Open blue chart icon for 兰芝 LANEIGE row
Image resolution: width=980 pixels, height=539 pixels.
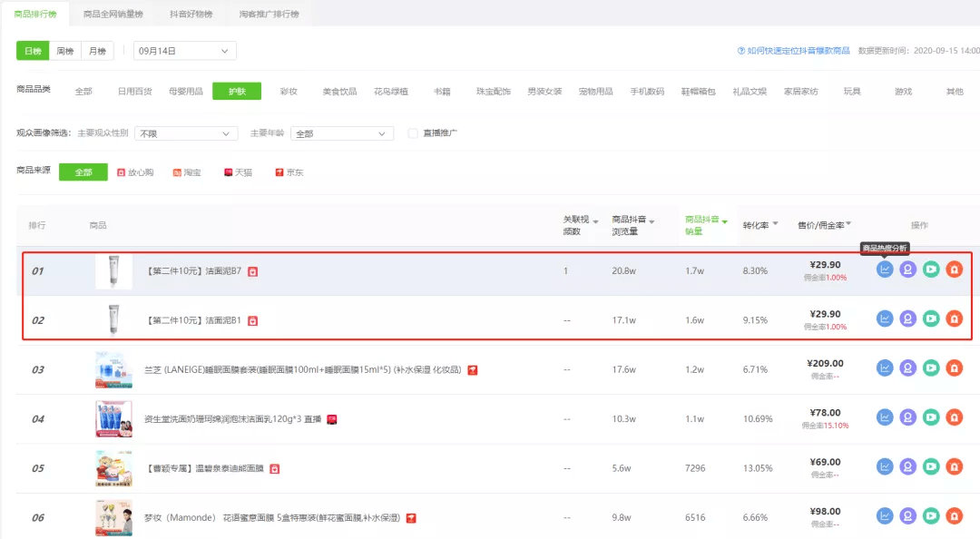tap(885, 368)
